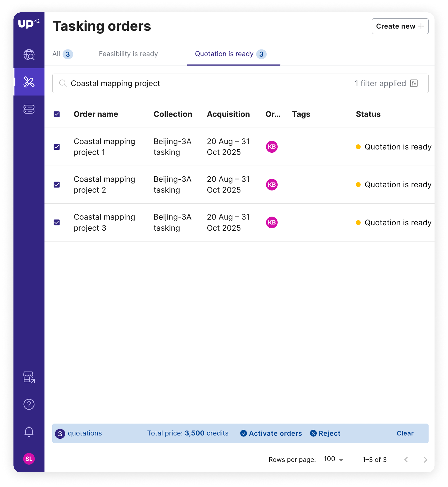The height and width of the screenshot is (487, 448).
Task: Clear the current selection
Action: click(x=405, y=433)
